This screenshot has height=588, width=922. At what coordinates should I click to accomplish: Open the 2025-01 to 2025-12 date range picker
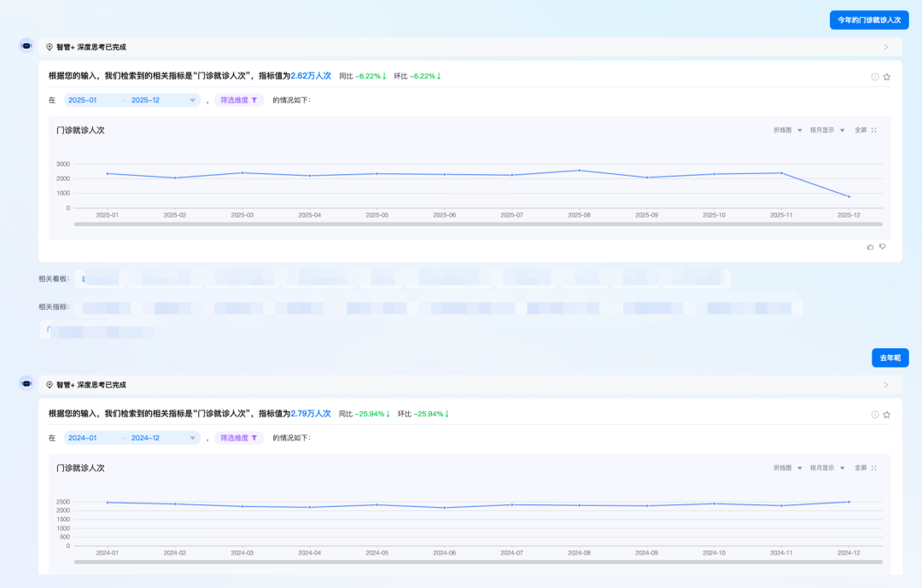pyautogui.click(x=131, y=100)
